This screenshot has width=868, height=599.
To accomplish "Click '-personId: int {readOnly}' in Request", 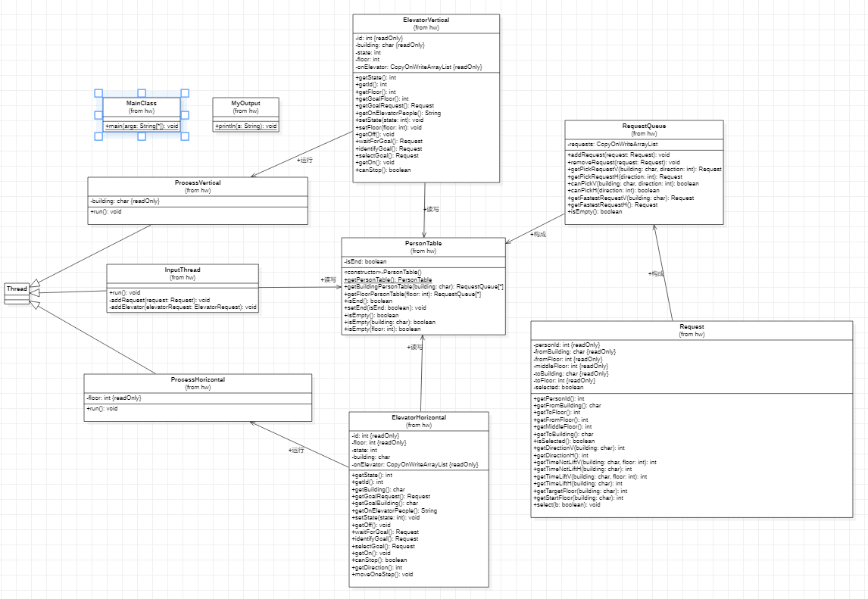I will pos(567,345).
